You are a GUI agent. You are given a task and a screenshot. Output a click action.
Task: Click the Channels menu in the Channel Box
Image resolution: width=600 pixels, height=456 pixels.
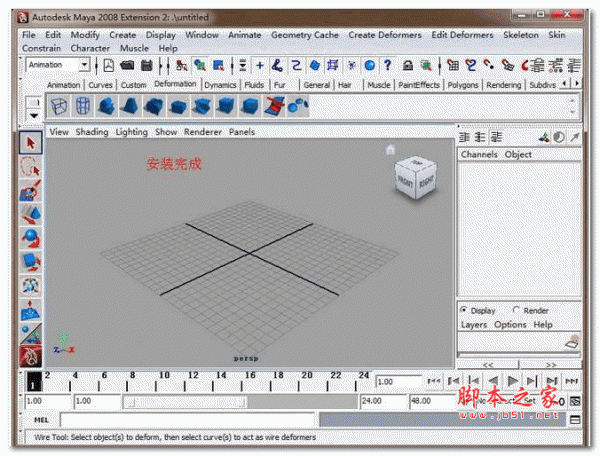click(478, 155)
